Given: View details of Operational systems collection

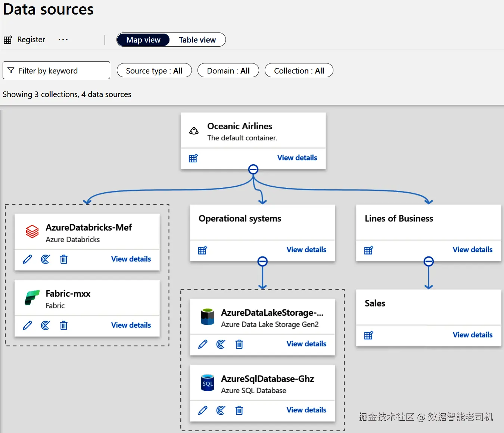Looking at the screenshot, I should (307, 250).
